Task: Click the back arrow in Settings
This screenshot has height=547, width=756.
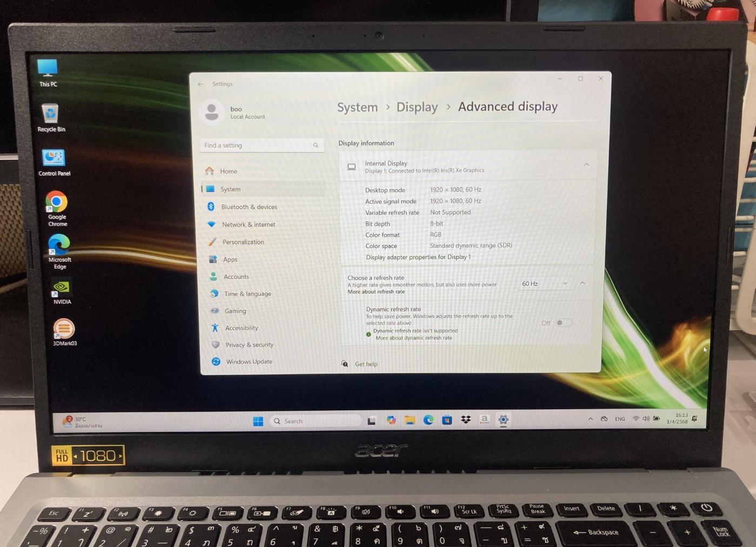Action: pos(201,84)
